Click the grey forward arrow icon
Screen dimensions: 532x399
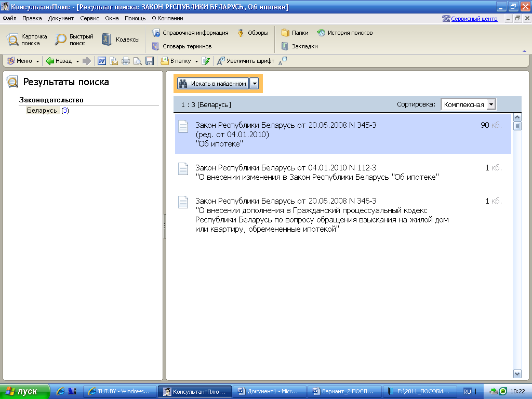click(87, 61)
